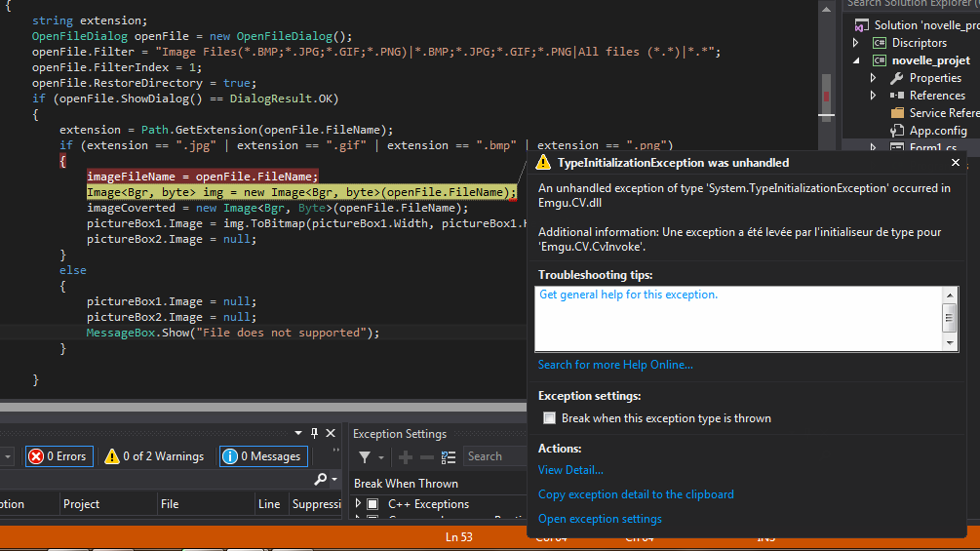Click the remove (minus) icon in Exception Settings

pos(427,457)
